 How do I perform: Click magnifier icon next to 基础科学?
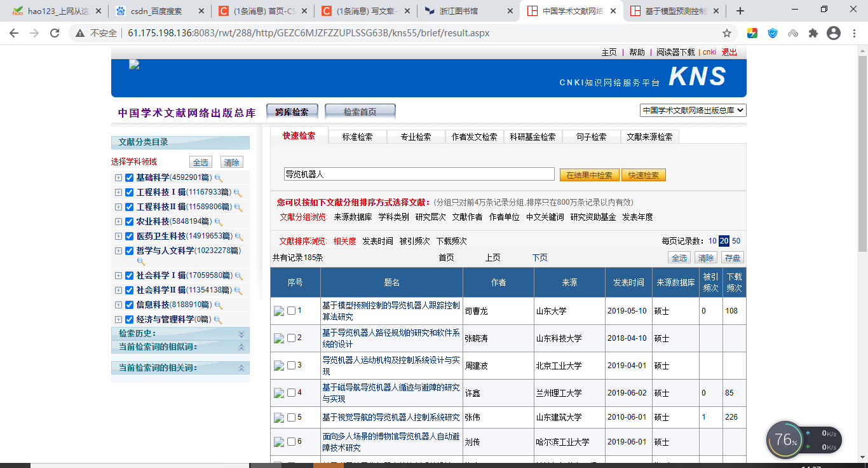click(219, 178)
